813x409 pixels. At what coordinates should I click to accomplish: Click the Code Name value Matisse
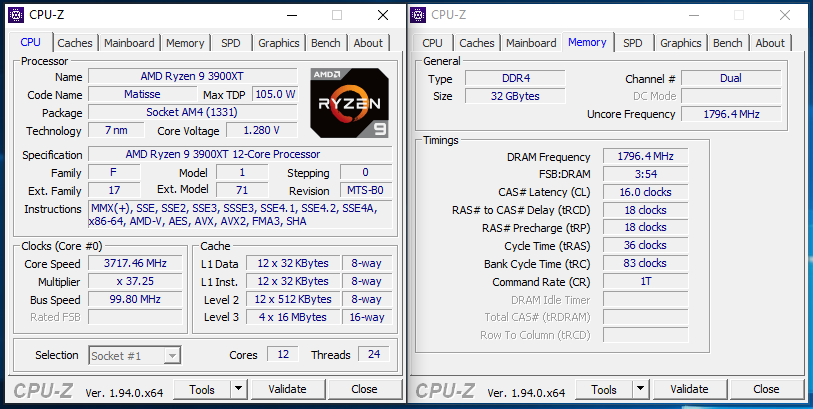coord(142,94)
